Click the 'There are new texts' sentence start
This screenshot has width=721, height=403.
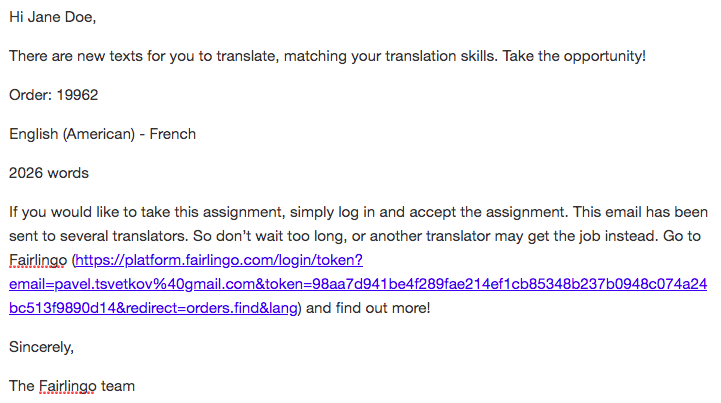[x=76, y=56]
